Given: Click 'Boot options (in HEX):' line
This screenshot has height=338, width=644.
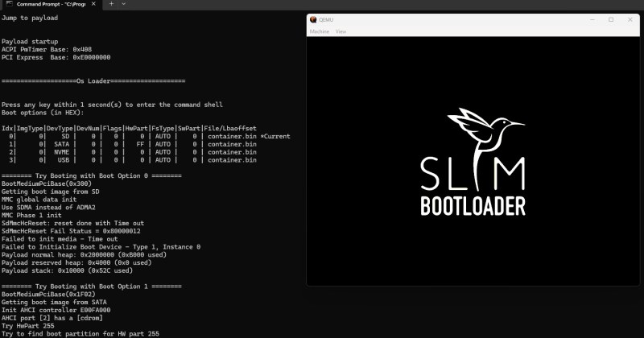Looking at the screenshot, I should tap(43, 113).
